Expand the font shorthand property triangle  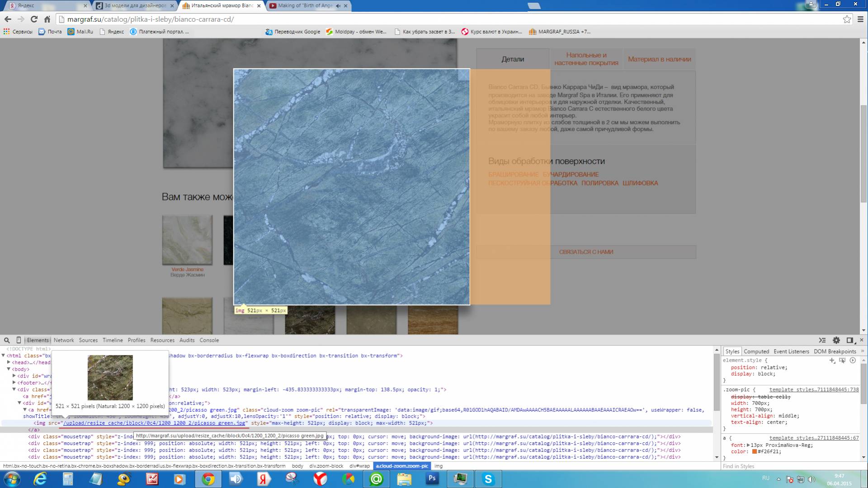tap(748, 445)
